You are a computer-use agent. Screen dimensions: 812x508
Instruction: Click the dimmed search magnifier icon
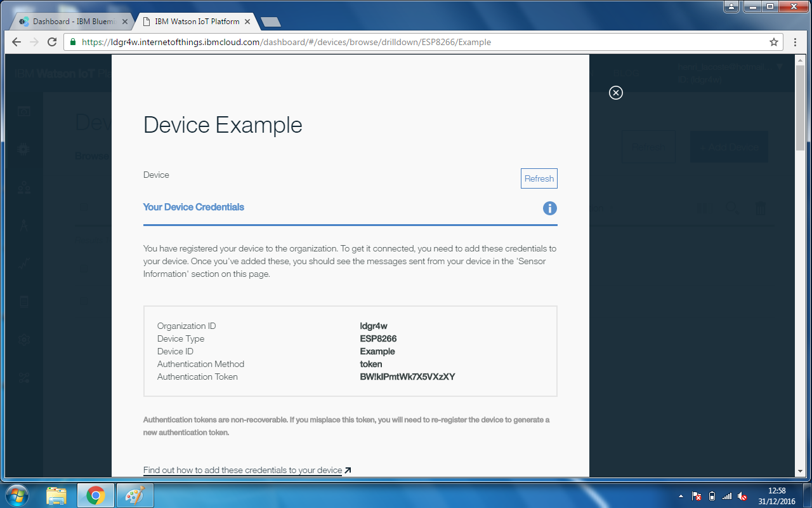point(731,208)
